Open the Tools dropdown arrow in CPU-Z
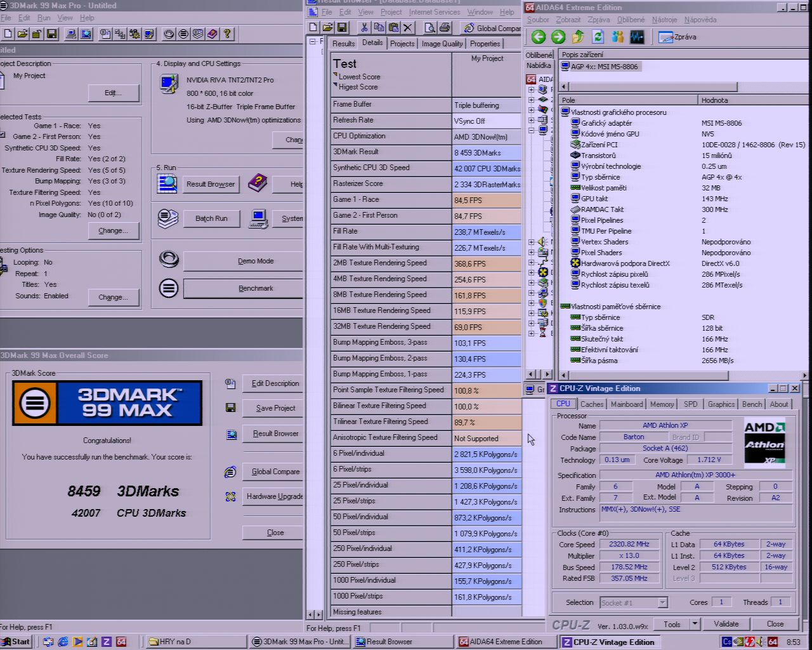The image size is (812, 650). coord(695,624)
